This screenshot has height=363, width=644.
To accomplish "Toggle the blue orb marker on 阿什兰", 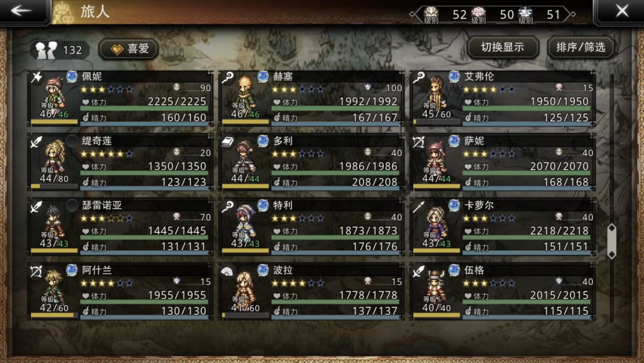I will pos(72,270).
